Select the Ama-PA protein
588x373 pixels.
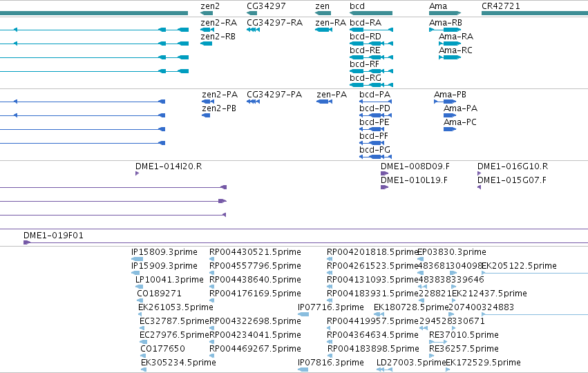click(460, 108)
